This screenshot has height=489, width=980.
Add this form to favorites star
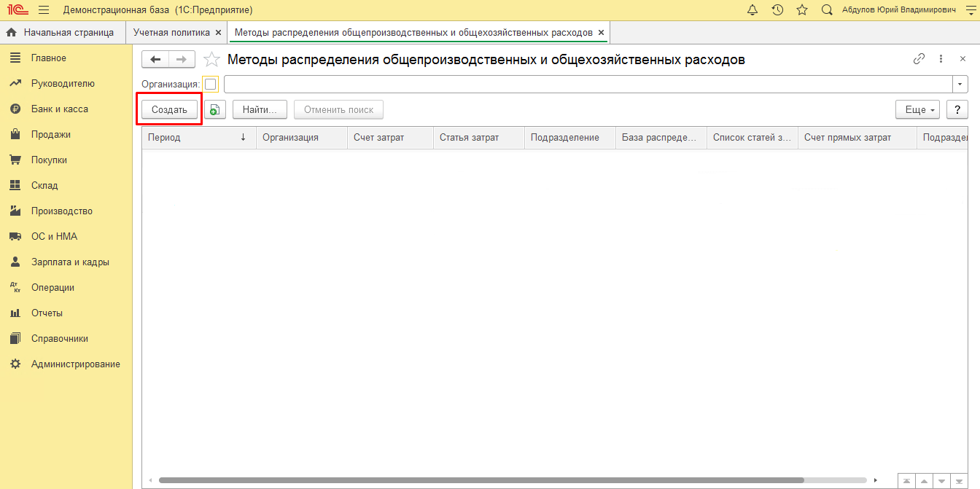tap(211, 60)
